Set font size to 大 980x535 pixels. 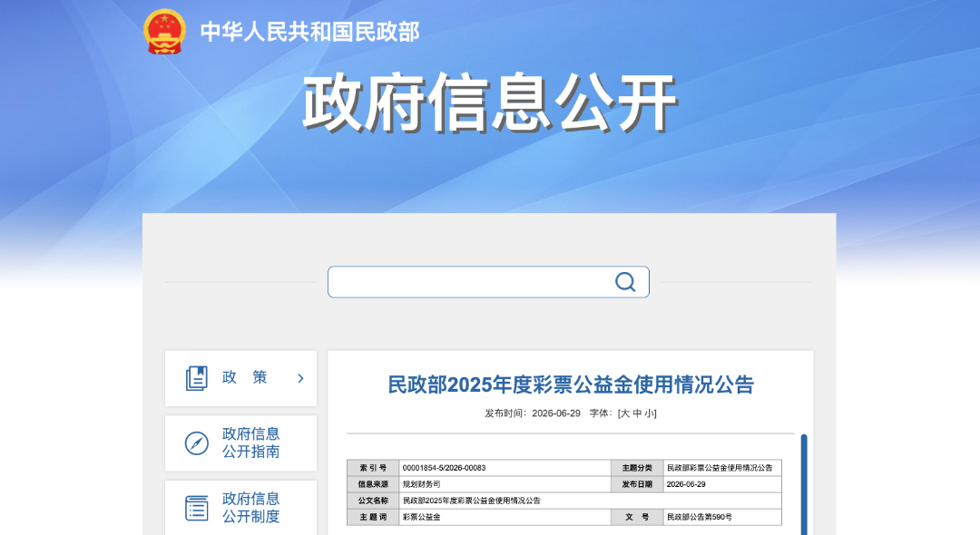[x=625, y=413]
